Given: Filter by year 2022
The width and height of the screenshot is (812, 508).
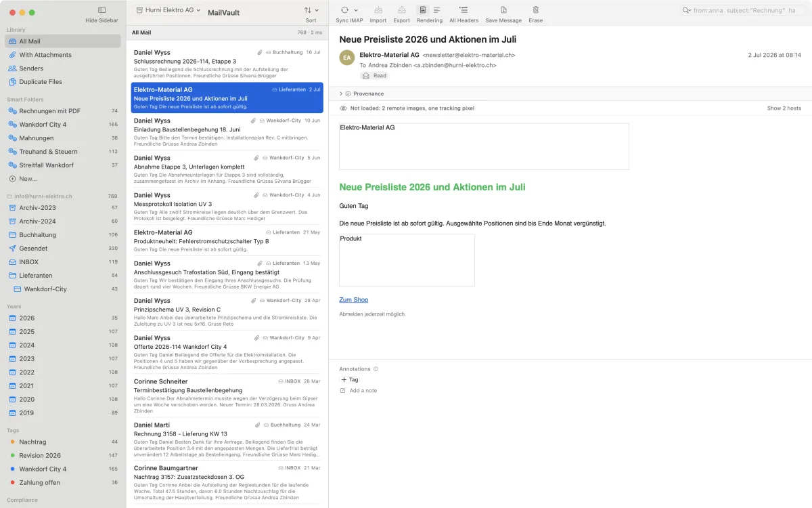Looking at the screenshot, I should 63,373.
